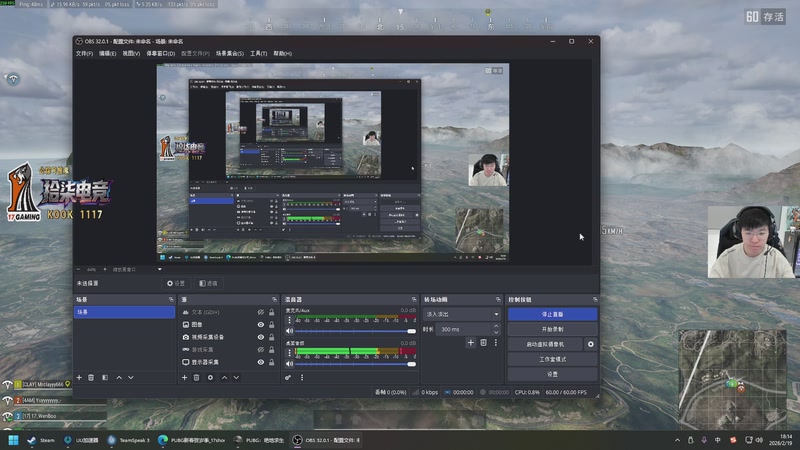
Task: Mute the 麦克风/Aux speaker icon
Action: point(289,331)
